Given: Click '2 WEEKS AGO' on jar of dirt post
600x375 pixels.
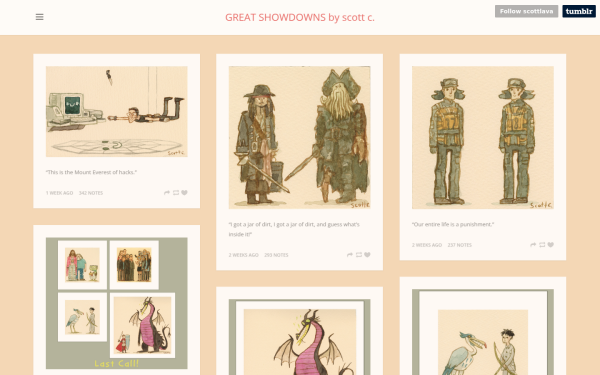Looking at the screenshot, I should tap(243, 255).
